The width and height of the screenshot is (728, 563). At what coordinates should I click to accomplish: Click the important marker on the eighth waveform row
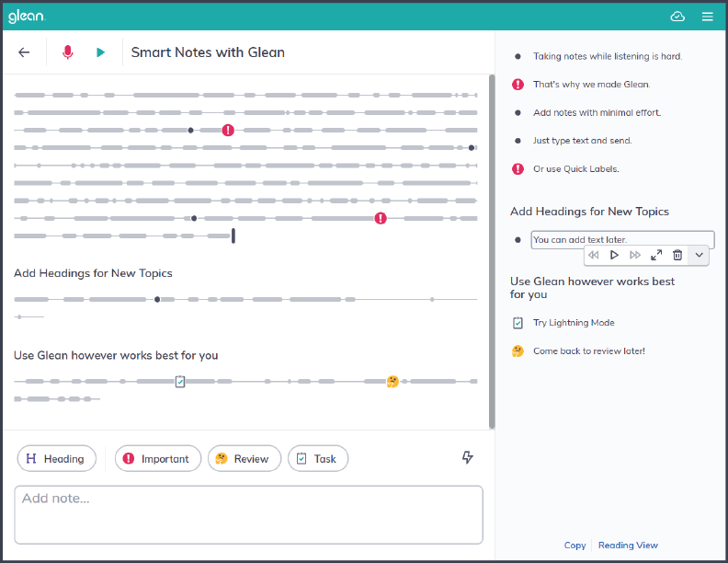click(x=381, y=218)
